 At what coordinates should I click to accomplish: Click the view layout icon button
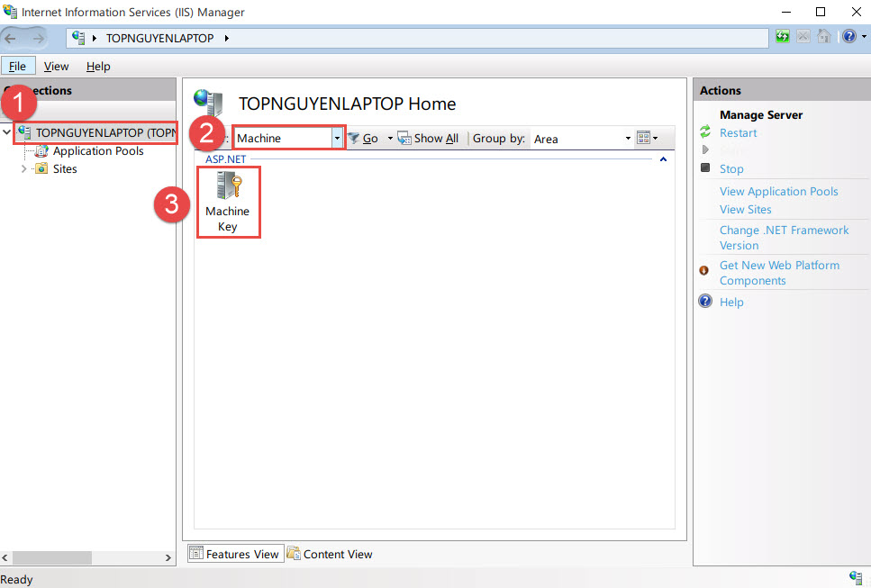click(x=643, y=138)
